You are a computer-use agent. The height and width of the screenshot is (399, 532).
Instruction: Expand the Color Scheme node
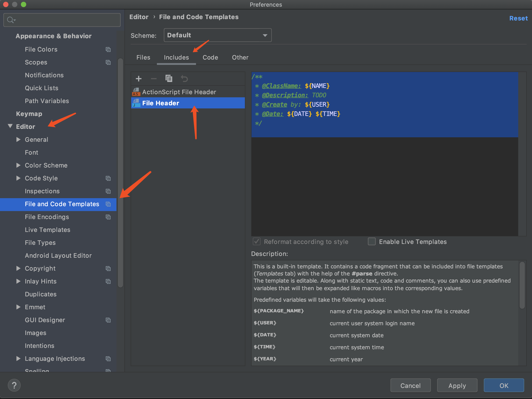(18, 165)
